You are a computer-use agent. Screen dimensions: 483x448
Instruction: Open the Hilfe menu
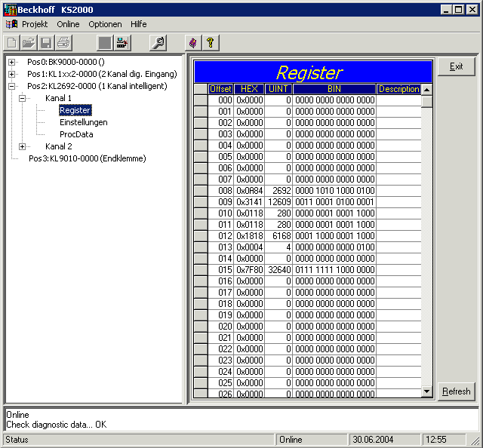tap(139, 24)
